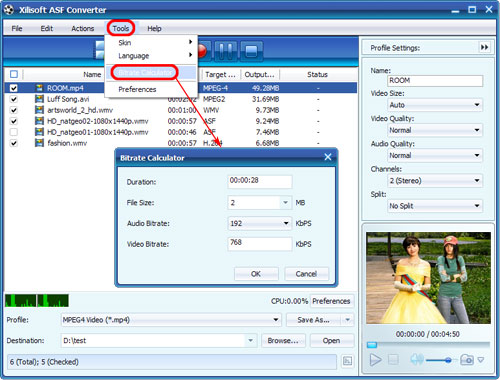The height and width of the screenshot is (380, 500).
Task: Expand the Skin submenu
Action: tap(151, 42)
